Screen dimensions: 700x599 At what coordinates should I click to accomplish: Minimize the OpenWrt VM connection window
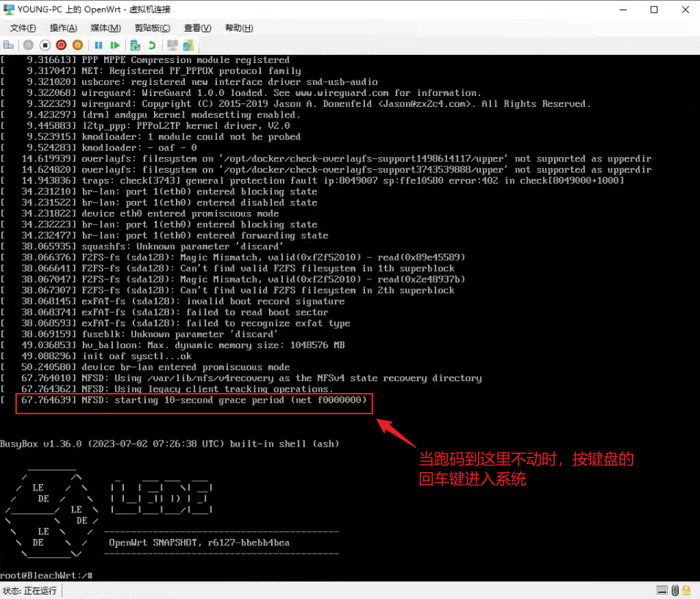click(623, 10)
